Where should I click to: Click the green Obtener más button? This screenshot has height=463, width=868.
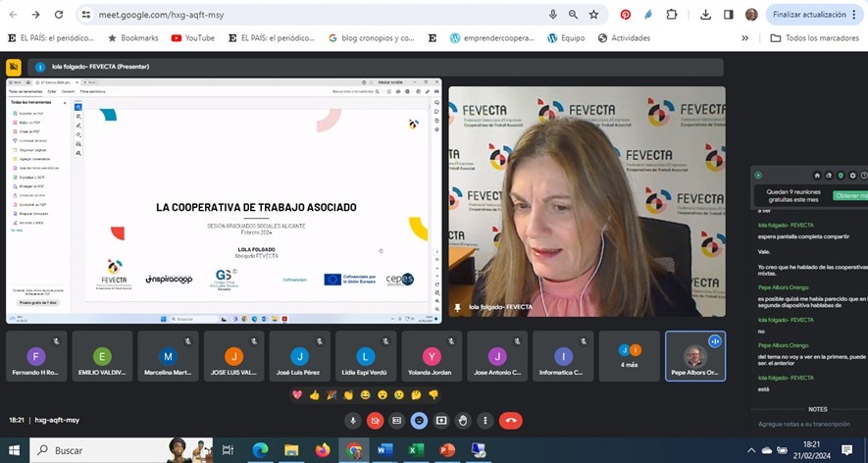coord(851,196)
